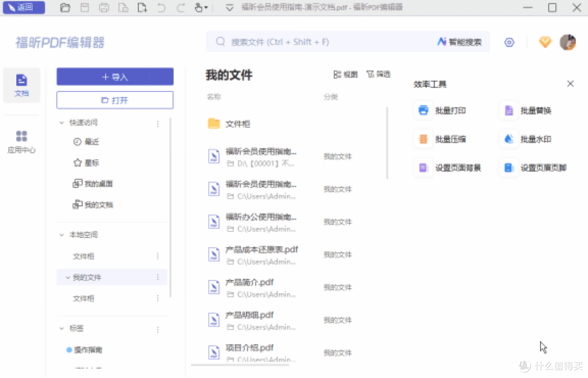The image size is (588, 378).
Task: Click the print icon in toolbar
Action: click(104, 8)
